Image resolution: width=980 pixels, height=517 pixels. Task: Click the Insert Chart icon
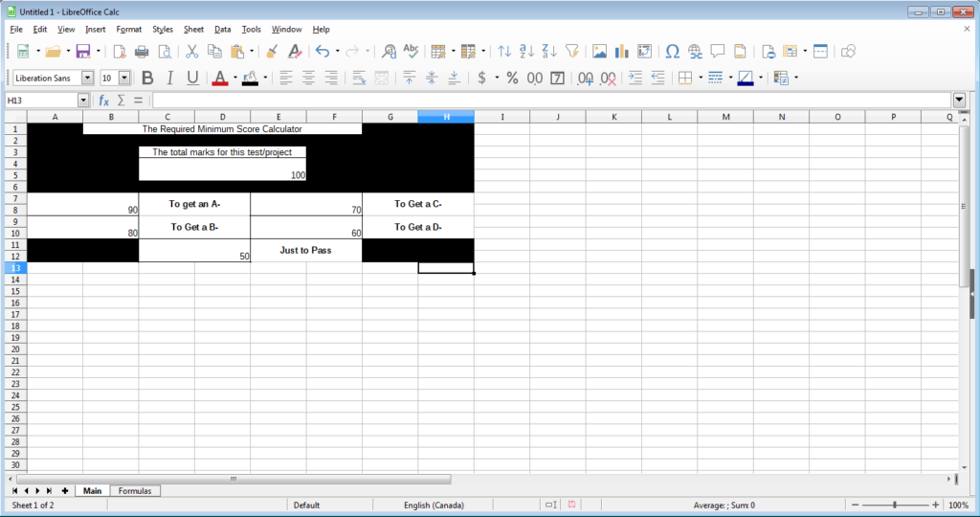tap(621, 51)
